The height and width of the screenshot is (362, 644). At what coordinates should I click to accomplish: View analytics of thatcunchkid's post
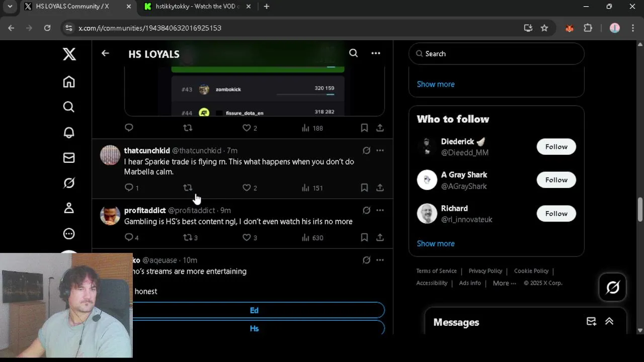(312, 188)
